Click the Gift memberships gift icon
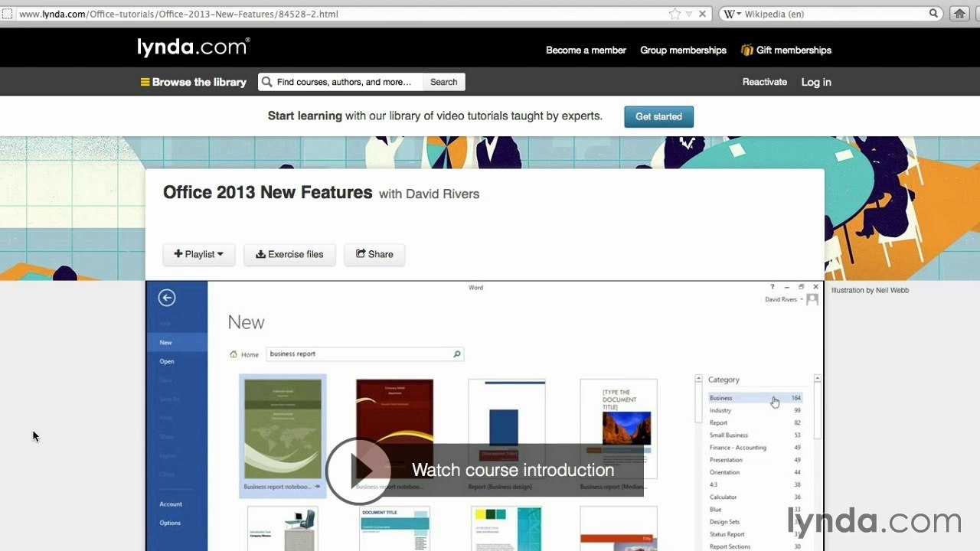 pyautogui.click(x=746, y=50)
